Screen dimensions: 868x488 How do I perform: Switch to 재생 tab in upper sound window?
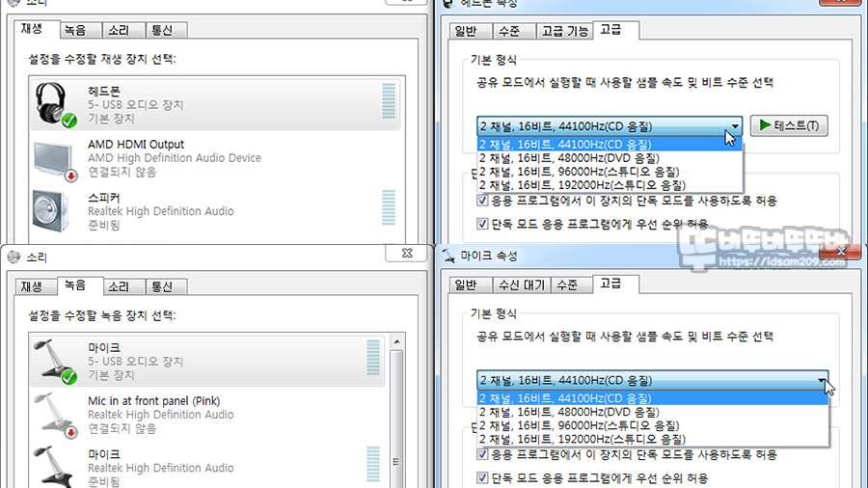pyautogui.click(x=37, y=29)
